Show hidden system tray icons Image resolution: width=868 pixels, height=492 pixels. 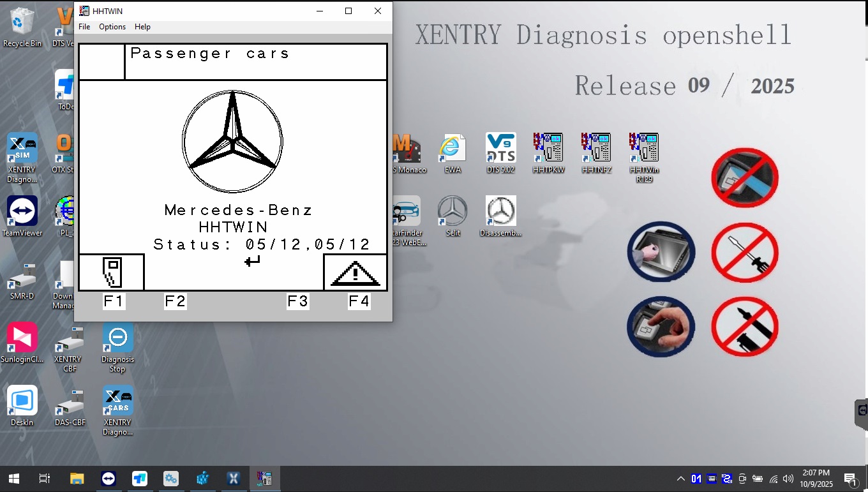click(681, 479)
